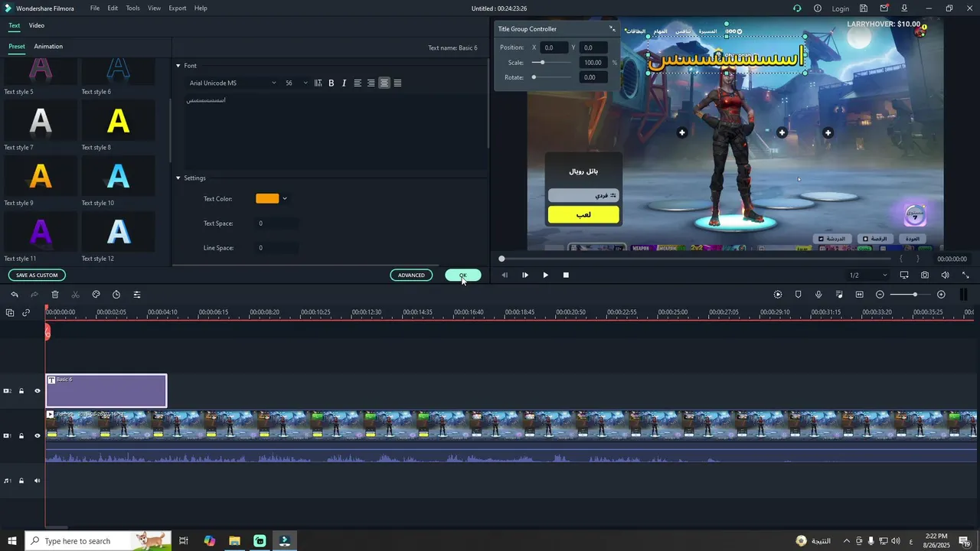Open the Export menu
Screen dimensions: 980x551
coord(178,8)
